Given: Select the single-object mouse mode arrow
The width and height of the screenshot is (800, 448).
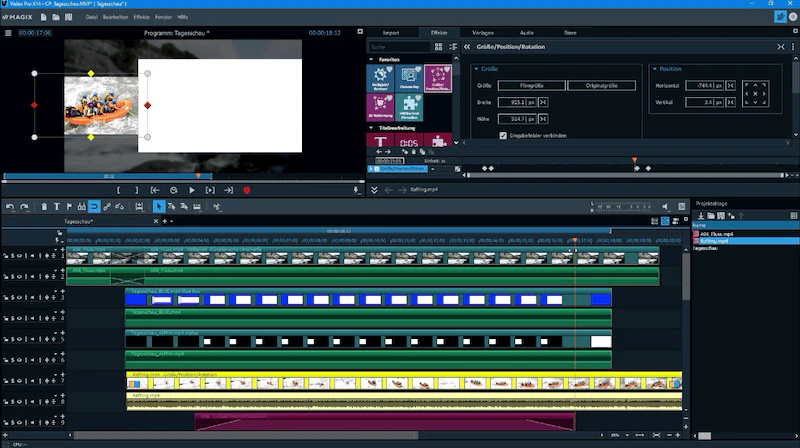Looking at the screenshot, I should pyautogui.click(x=159, y=207).
